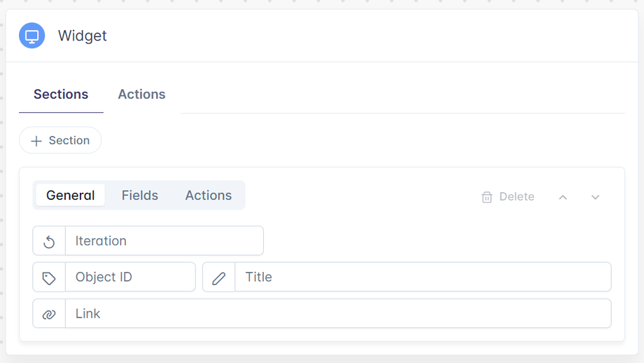Focus the Title text field
The image size is (644, 363).
click(x=423, y=278)
